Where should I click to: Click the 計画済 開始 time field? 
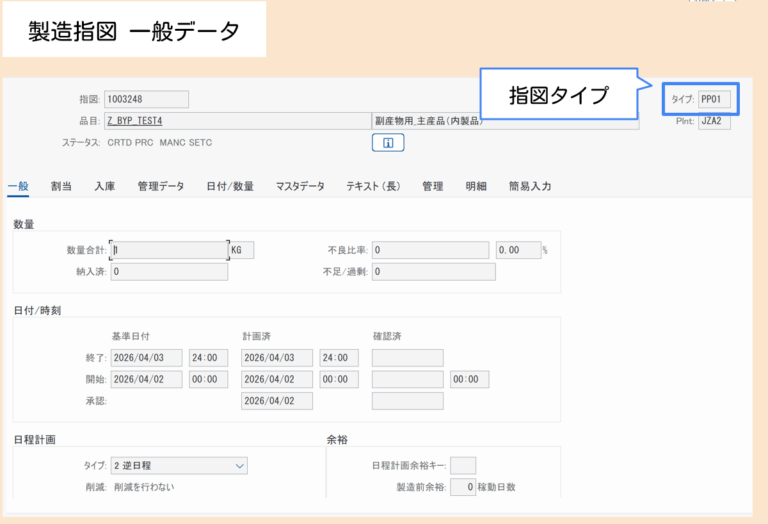(339, 380)
